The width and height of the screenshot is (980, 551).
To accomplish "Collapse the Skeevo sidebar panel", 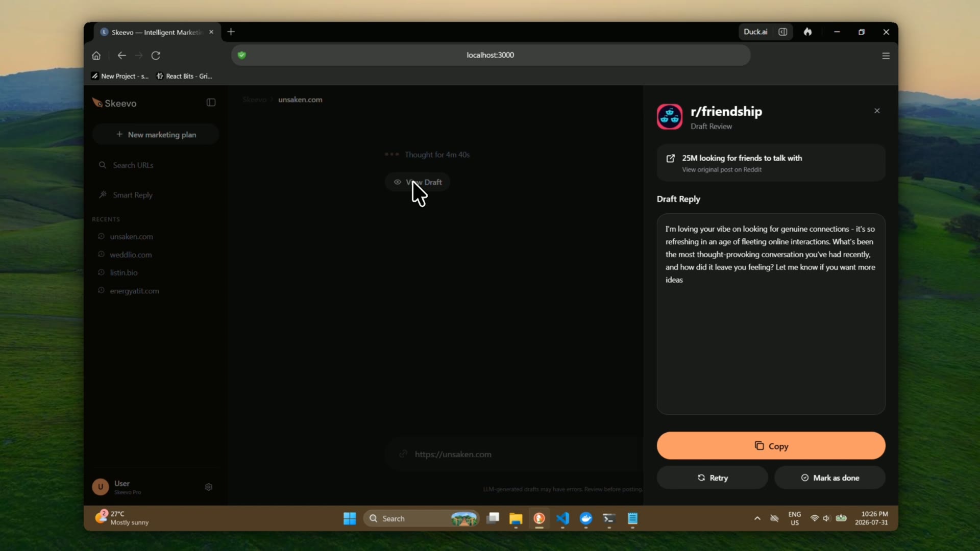I will [211, 103].
